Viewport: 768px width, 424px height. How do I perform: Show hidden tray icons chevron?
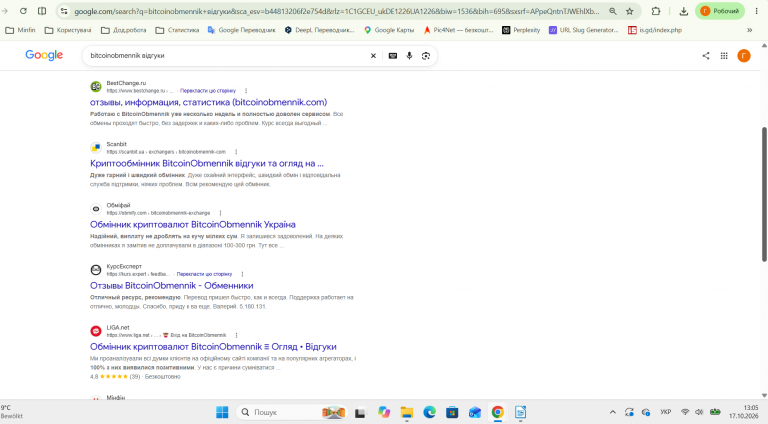coord(613,412)
